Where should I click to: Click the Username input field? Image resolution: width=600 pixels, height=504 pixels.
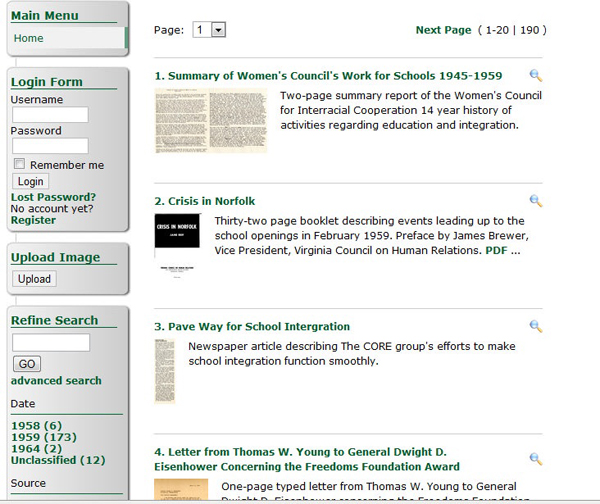click(x=50, y=115)
